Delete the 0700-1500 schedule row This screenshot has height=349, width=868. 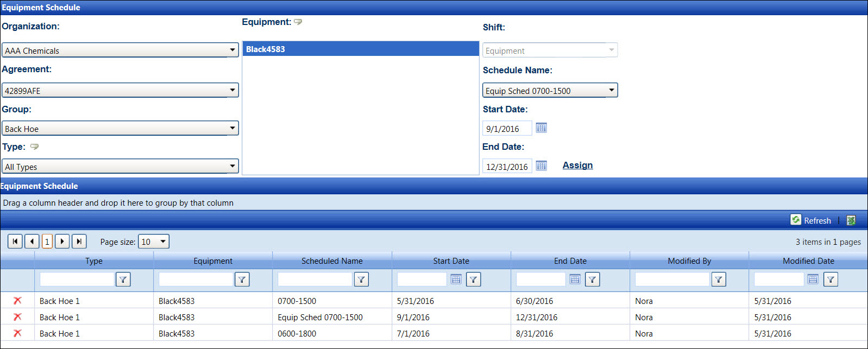pyautogui.click(x=17, y=301)
